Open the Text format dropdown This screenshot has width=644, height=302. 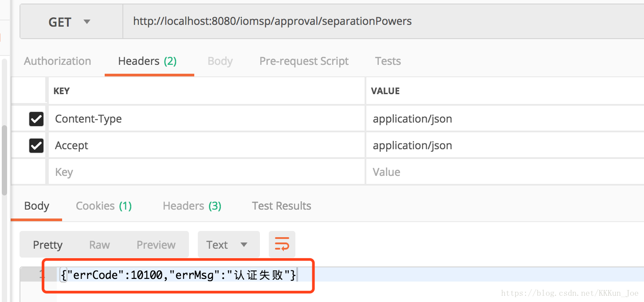(228, 245)
